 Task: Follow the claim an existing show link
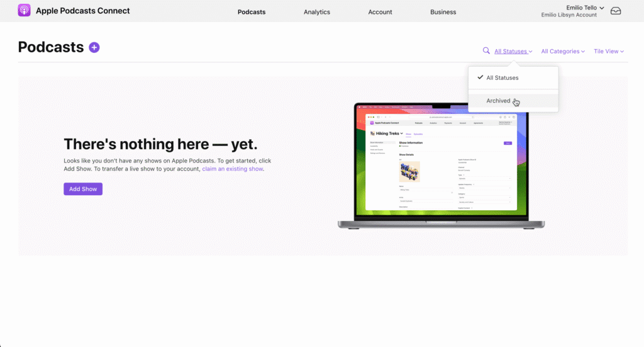click(x=233, y=169)
